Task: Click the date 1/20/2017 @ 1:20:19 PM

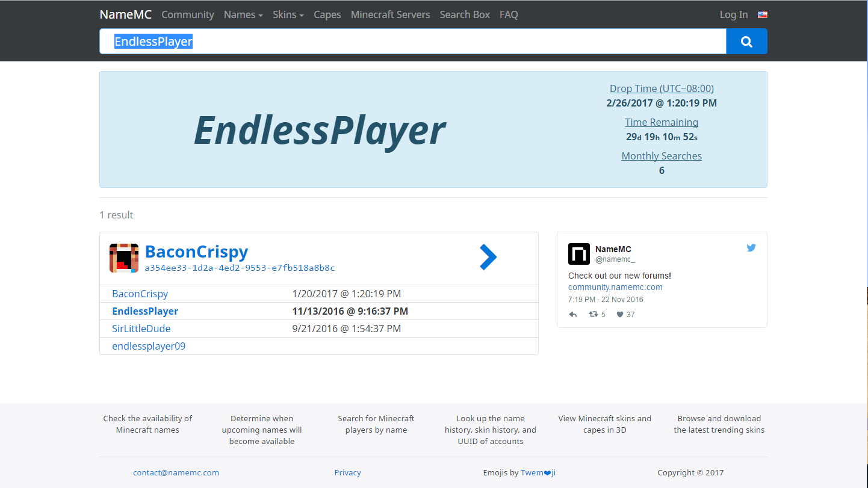Action: [347, 294]
